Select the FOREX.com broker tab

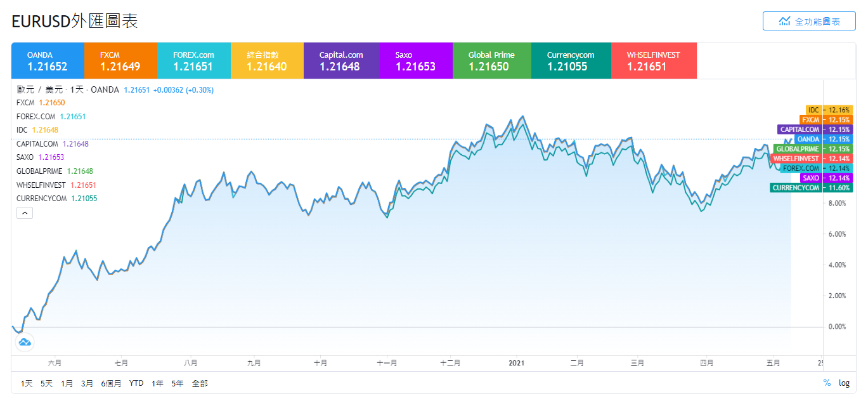[x=193, y=61]
